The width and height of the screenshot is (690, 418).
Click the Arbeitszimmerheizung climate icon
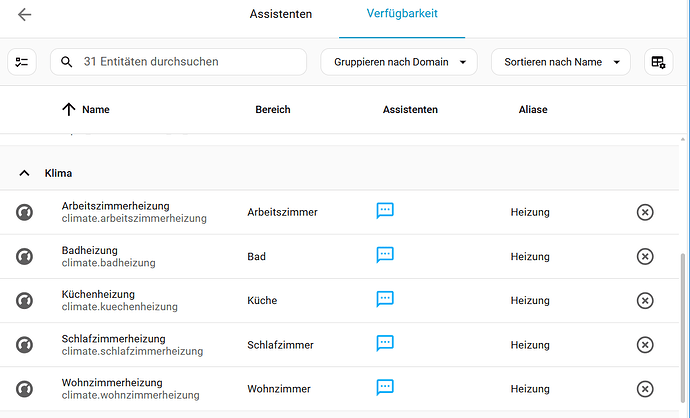point(24,213)
